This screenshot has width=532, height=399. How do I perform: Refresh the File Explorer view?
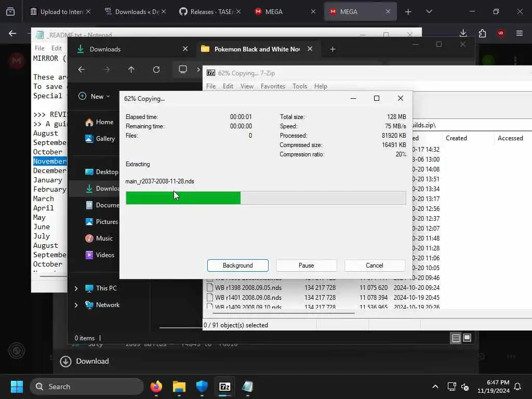click(x=156, y=70)
